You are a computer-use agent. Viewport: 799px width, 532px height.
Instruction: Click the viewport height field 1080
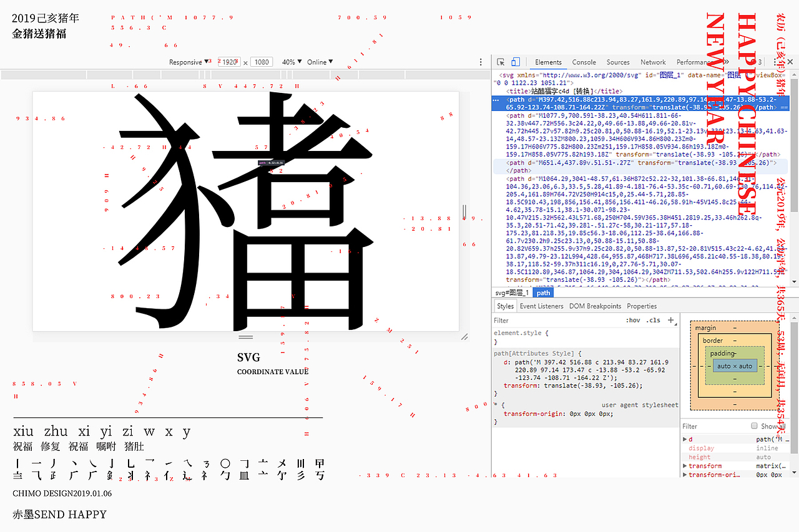[x=262, y=62]
